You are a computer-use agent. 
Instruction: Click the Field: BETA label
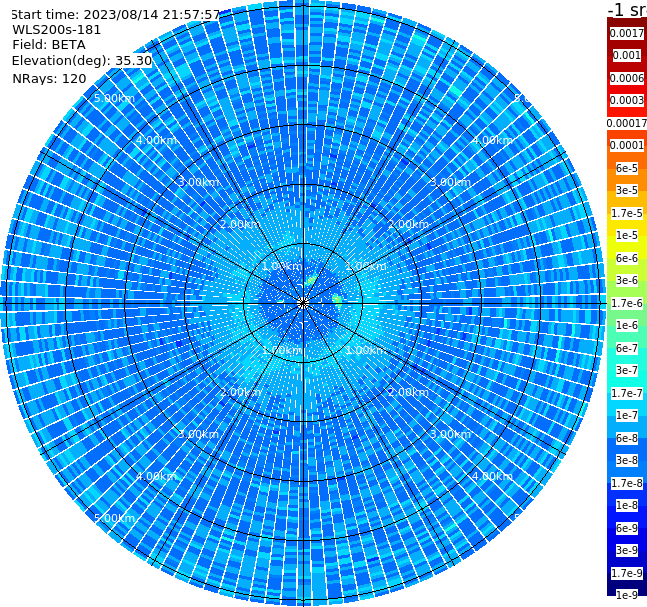pos(49,45)
